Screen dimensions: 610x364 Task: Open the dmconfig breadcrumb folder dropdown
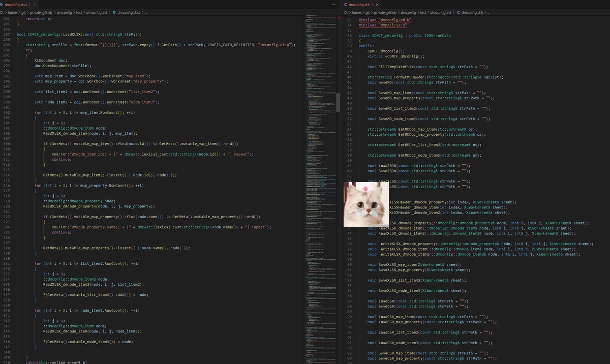(64, 12)
